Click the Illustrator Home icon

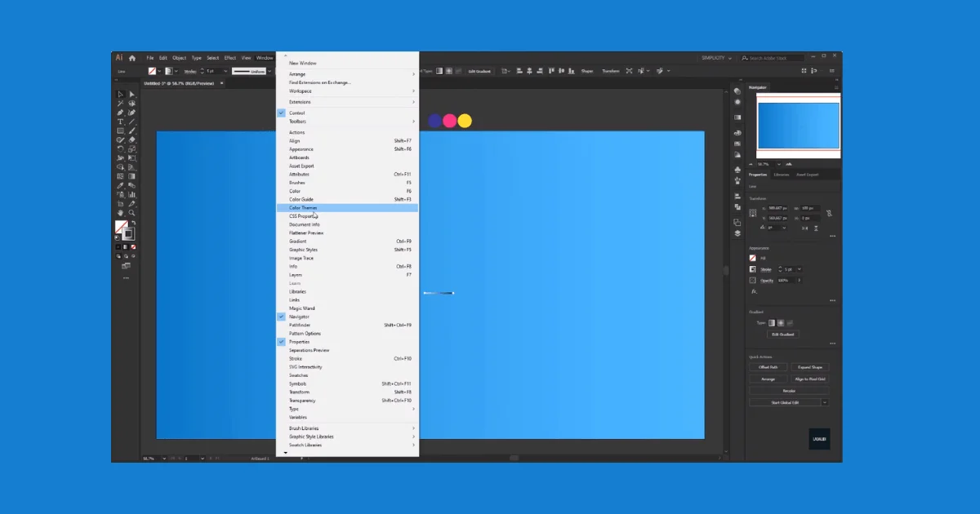click(132, 58)
